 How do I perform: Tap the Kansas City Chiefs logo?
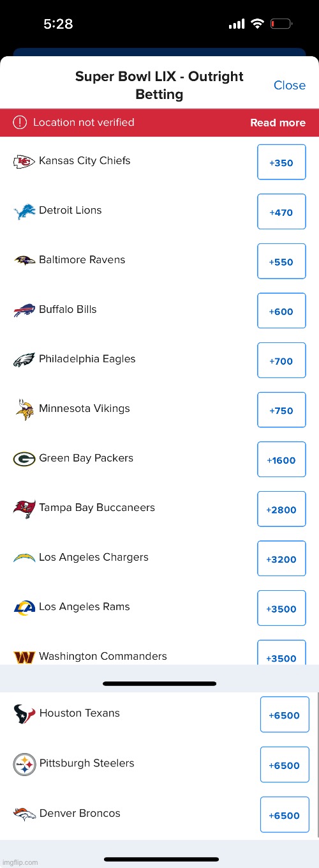click(24, 162)
